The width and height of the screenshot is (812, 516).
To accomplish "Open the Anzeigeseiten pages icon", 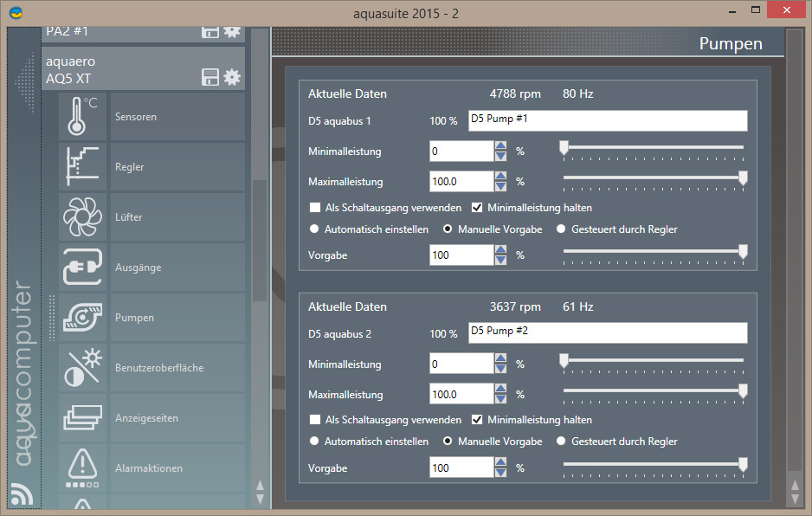I will point(83,418).
